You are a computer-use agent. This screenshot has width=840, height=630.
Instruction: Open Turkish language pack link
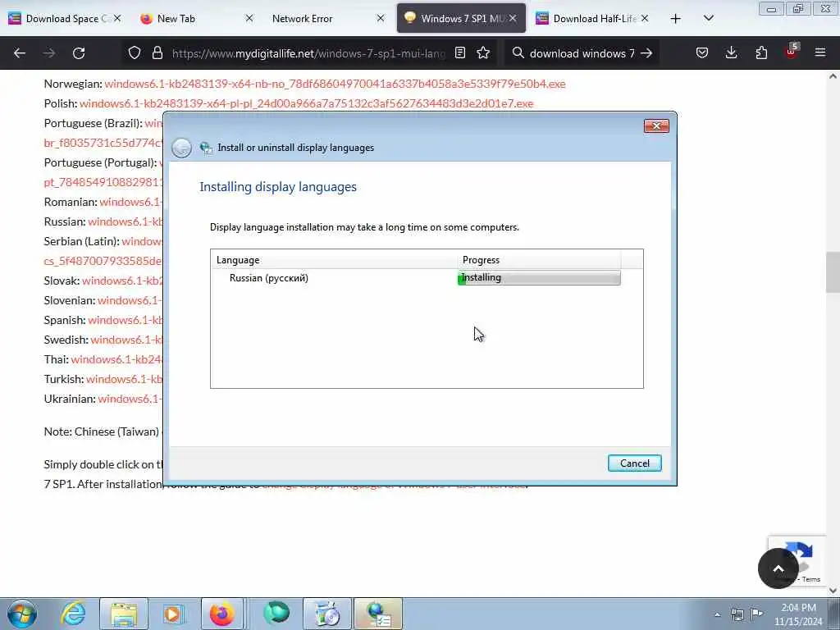tap(125, 379)
